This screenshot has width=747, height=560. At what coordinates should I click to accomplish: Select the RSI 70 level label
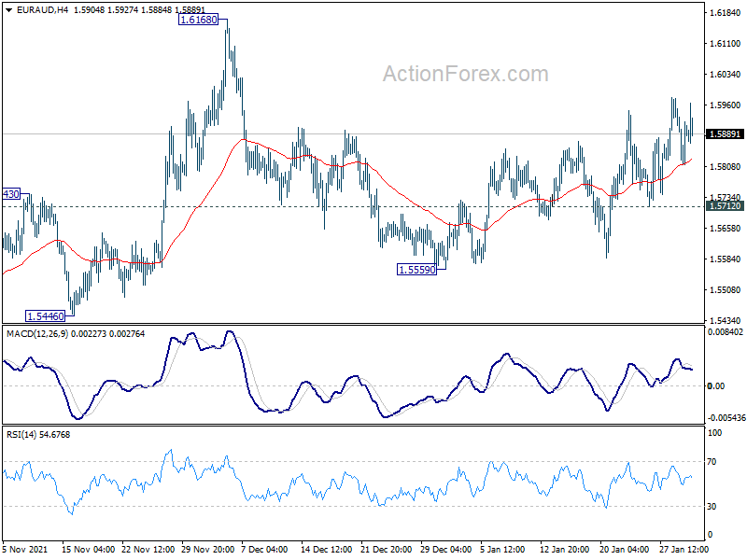pyautogui.click(x=712, y=461)
